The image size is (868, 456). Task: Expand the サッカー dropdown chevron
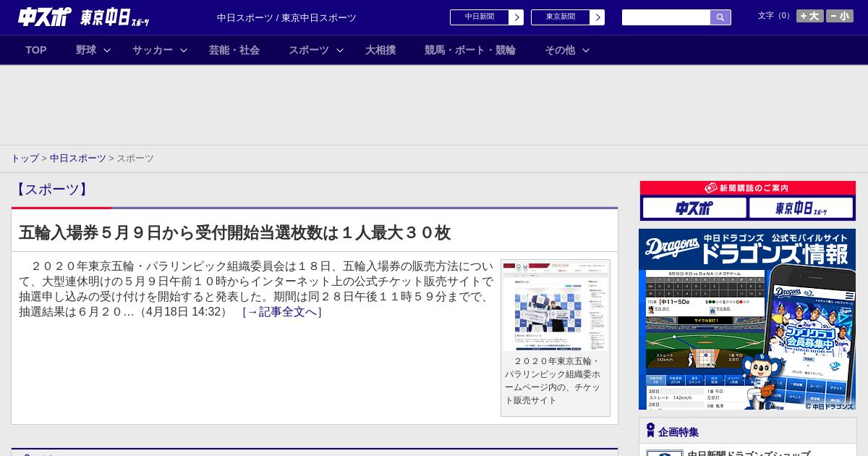[x=184, y=50]
